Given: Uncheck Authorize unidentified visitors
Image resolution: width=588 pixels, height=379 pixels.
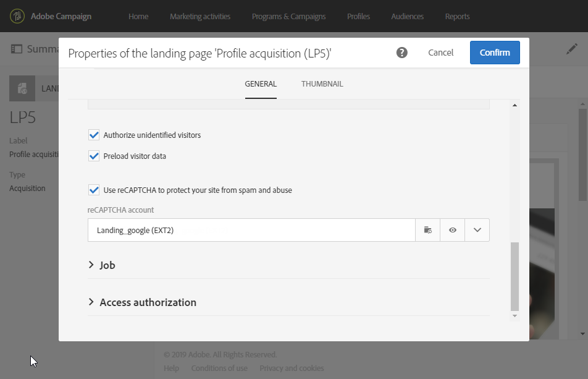Looking at the screenshot, I should (94, 135).
